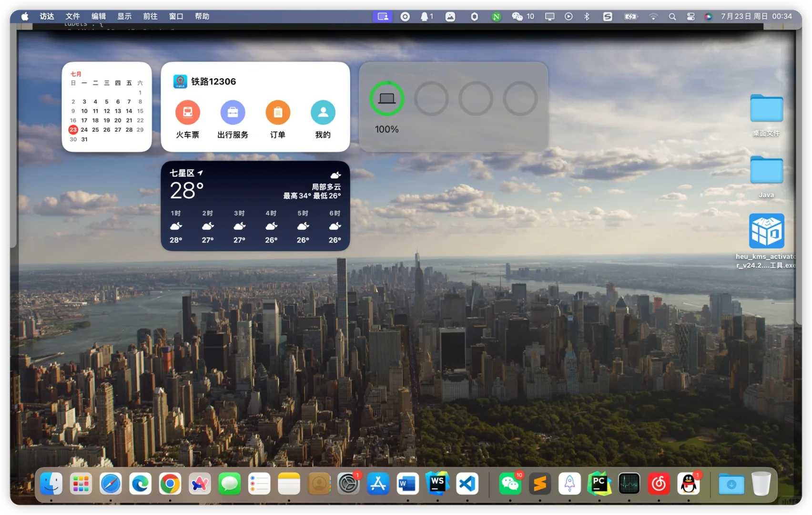The width and height of the screenshot is (812, 515).
Task: Open the 访达 menu
Action: click(47, 16)
